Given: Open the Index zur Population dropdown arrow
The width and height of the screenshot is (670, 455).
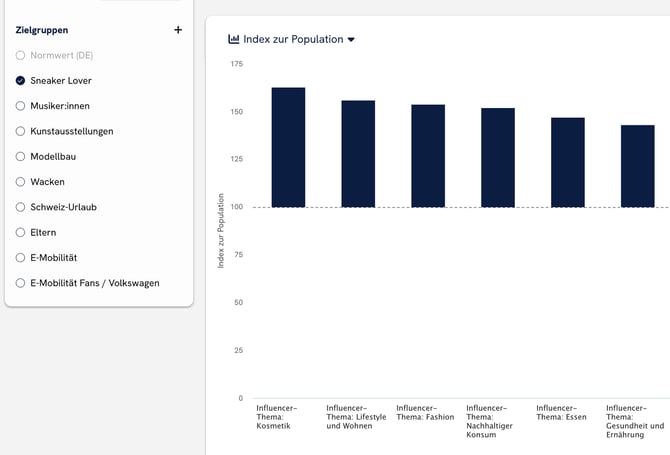Looking at the screenshot, I should point(351,41).
